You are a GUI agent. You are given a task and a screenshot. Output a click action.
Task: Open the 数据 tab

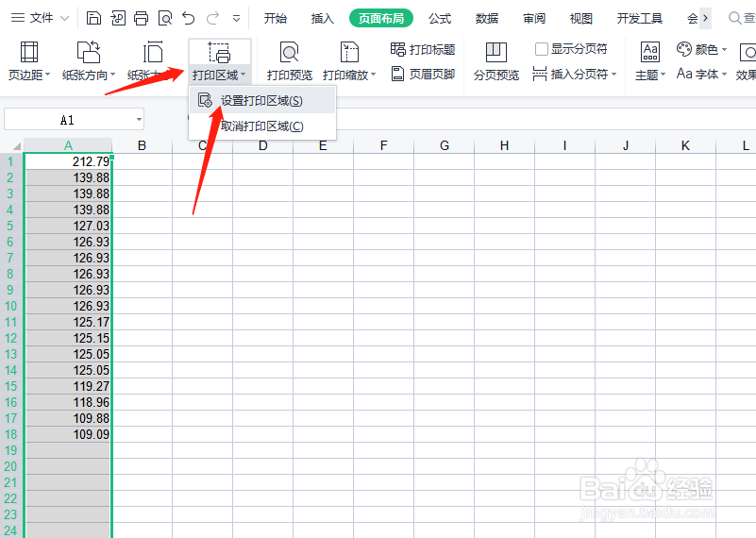click(487, 18)
